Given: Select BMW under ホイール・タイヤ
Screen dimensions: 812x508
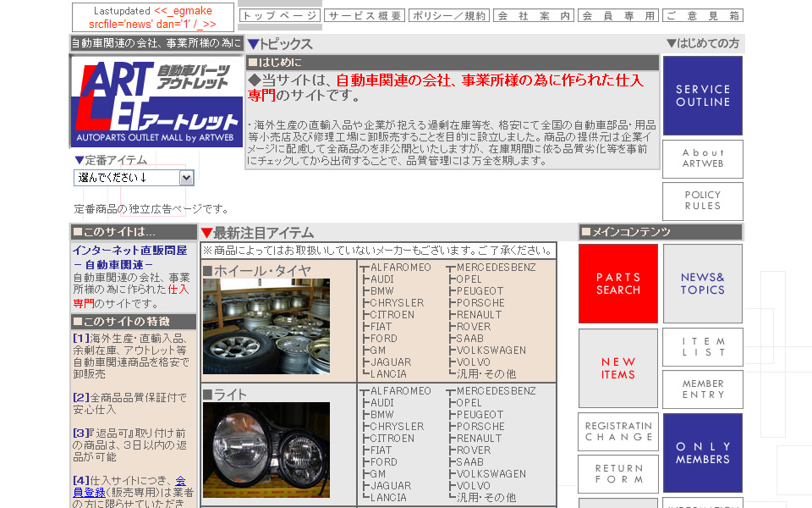Looking at the screenshot, I should [382, 291].
